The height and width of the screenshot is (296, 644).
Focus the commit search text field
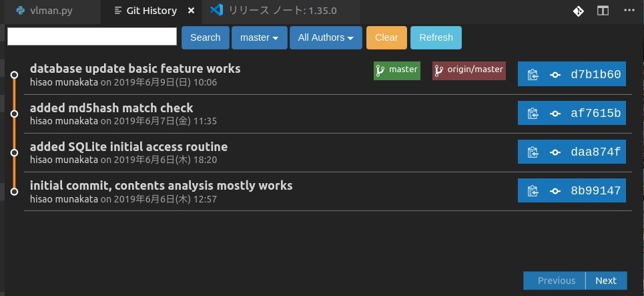[x=92, y=37]
